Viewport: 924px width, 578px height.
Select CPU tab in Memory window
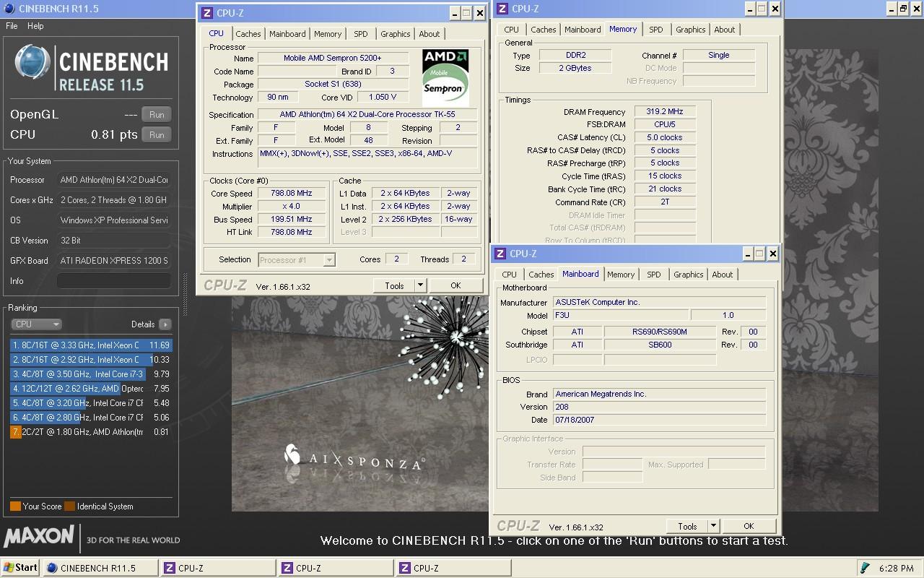[x=512, y=30]
